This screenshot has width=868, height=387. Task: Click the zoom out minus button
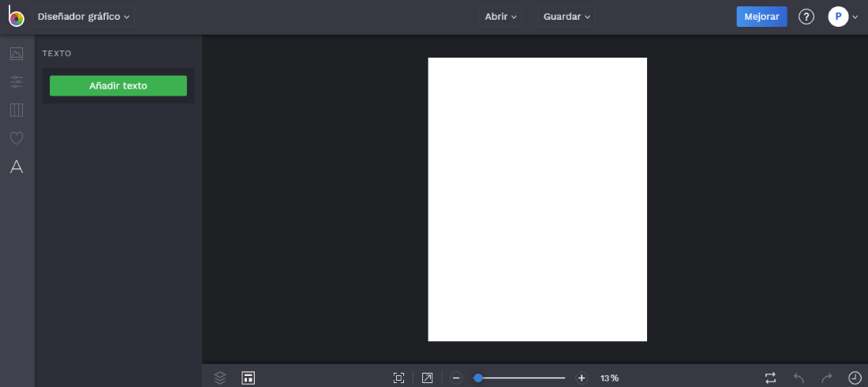click(456, 378)
